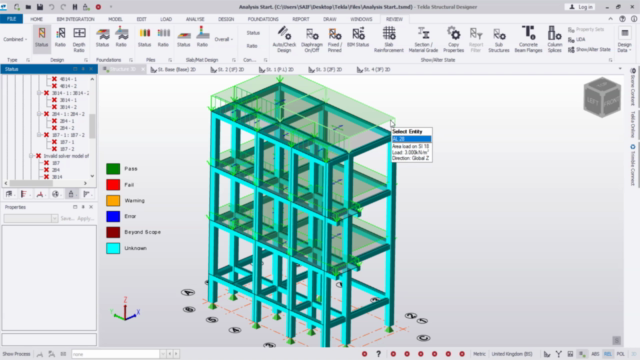Pin the Status panel
The width and height of the screenshot is (640, 360).
(83, 69)
